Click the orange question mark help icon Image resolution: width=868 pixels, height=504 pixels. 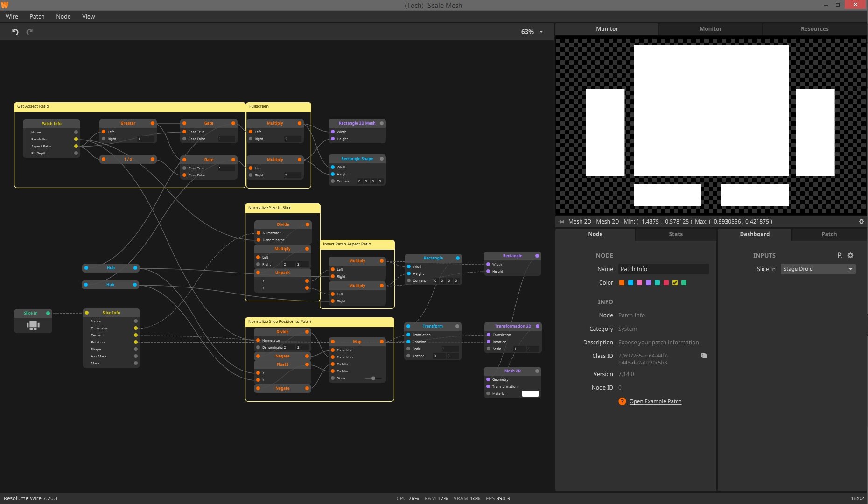click(x=622, y=401)
